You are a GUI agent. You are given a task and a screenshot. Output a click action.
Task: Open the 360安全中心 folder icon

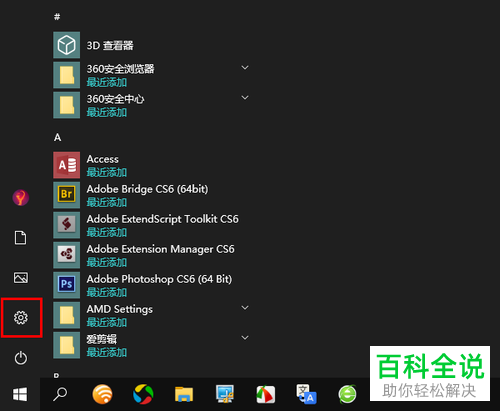(66, 105)
